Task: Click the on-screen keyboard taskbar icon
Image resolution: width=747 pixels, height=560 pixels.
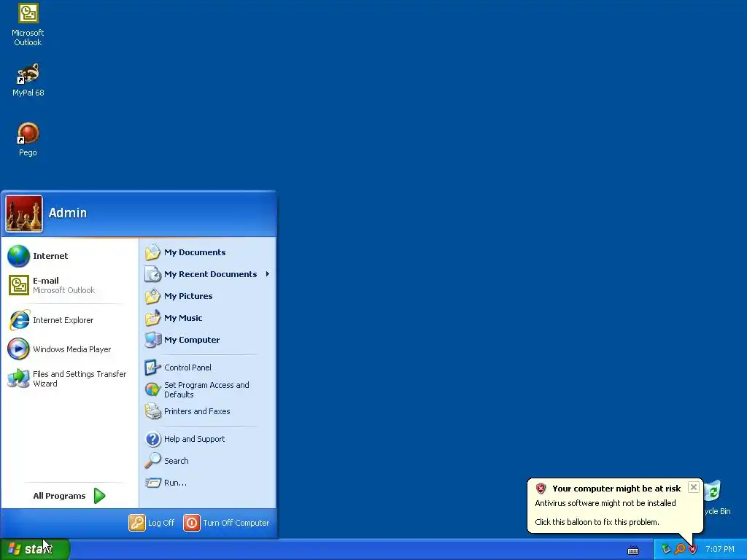Action: pyautogui.click(x=633, y=551)
